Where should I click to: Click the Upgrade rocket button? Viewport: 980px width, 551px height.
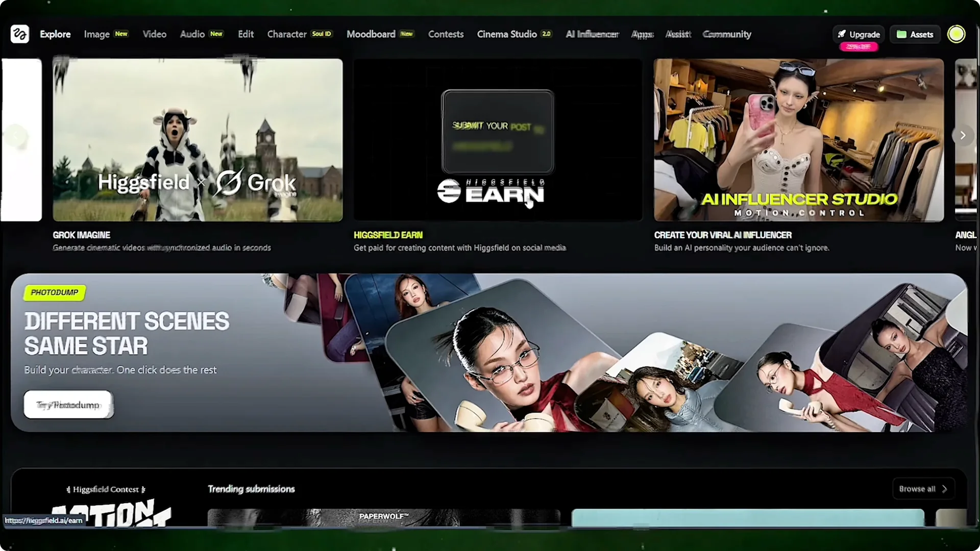point(859,34)
